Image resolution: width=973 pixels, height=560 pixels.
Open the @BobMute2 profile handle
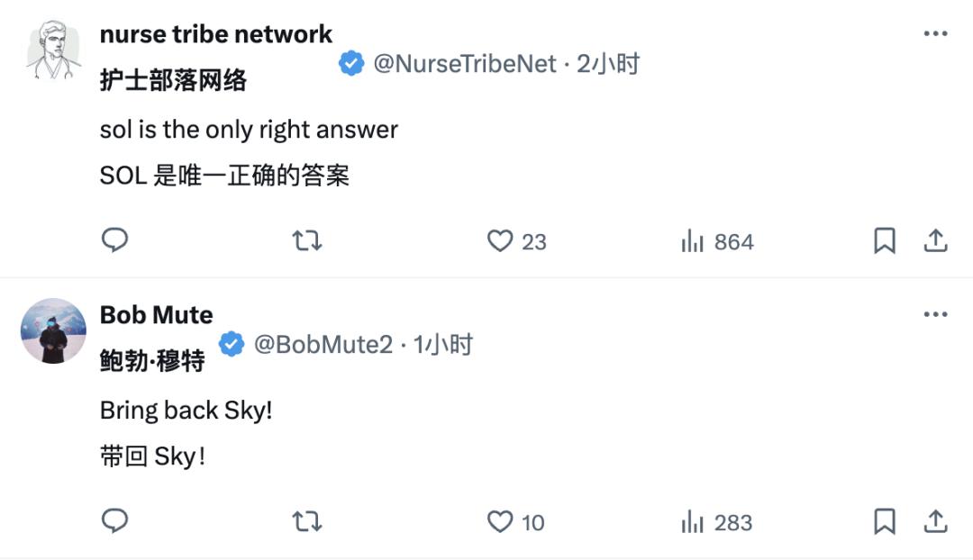323,344
